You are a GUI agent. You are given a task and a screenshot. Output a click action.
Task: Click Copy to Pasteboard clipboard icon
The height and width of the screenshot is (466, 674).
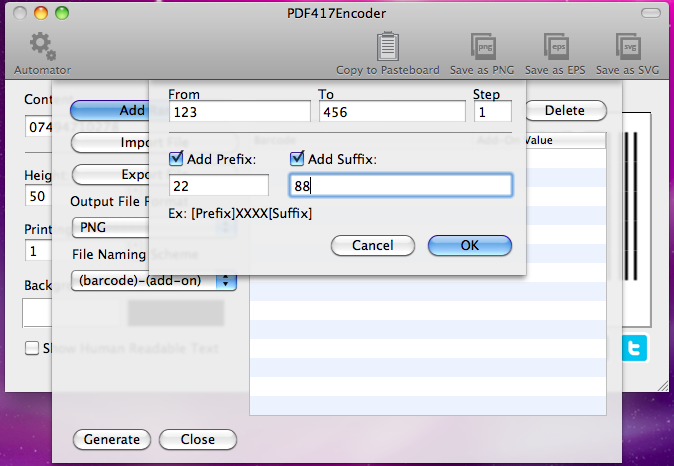pyautogui.click(x=388, y=46)
